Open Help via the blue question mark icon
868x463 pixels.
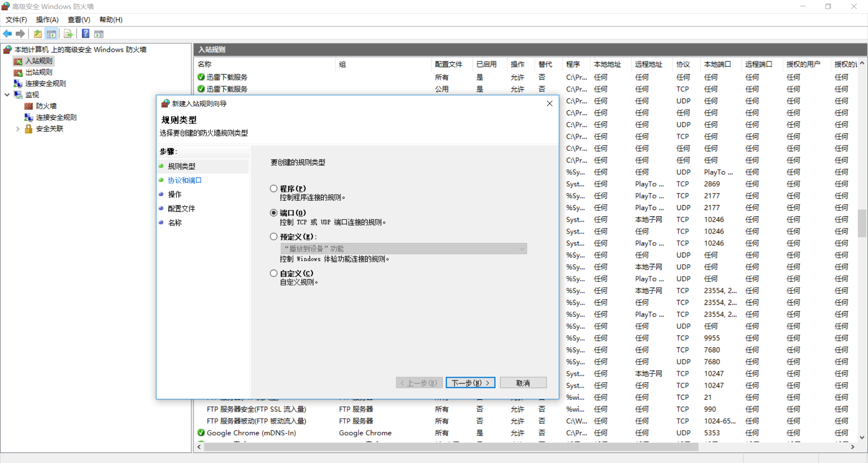(x=85, y=33)
